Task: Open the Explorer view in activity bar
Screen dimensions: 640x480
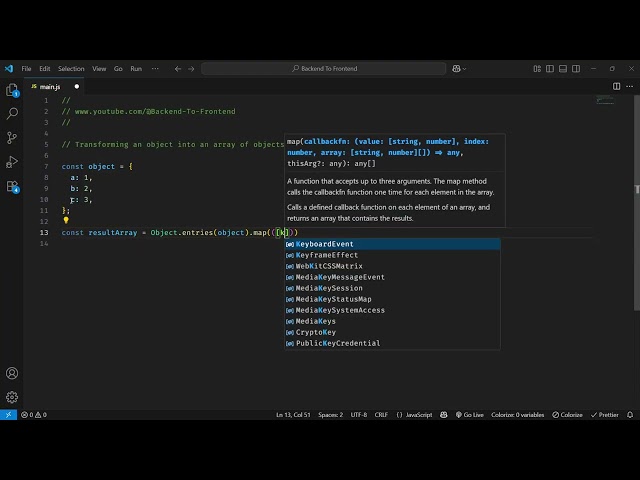Action: click(x=12, y=90)
